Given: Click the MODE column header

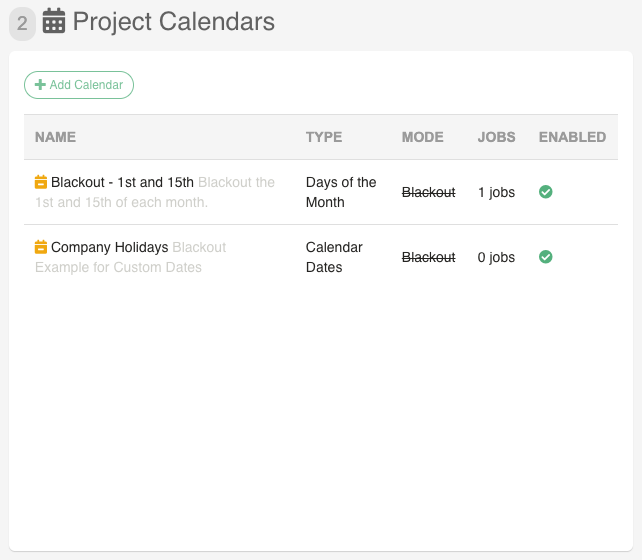Looking at the screenshot, I should [423, 137].
